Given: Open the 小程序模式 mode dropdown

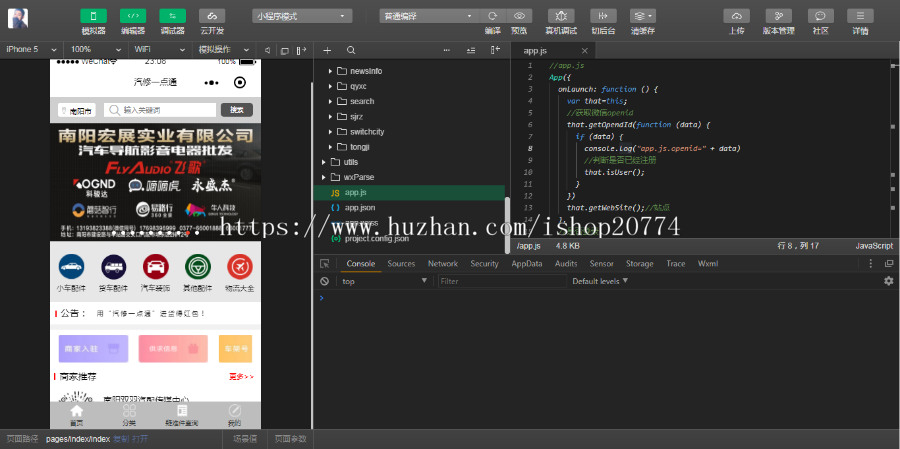Looking at the screenshot, I should pos(302,16).
